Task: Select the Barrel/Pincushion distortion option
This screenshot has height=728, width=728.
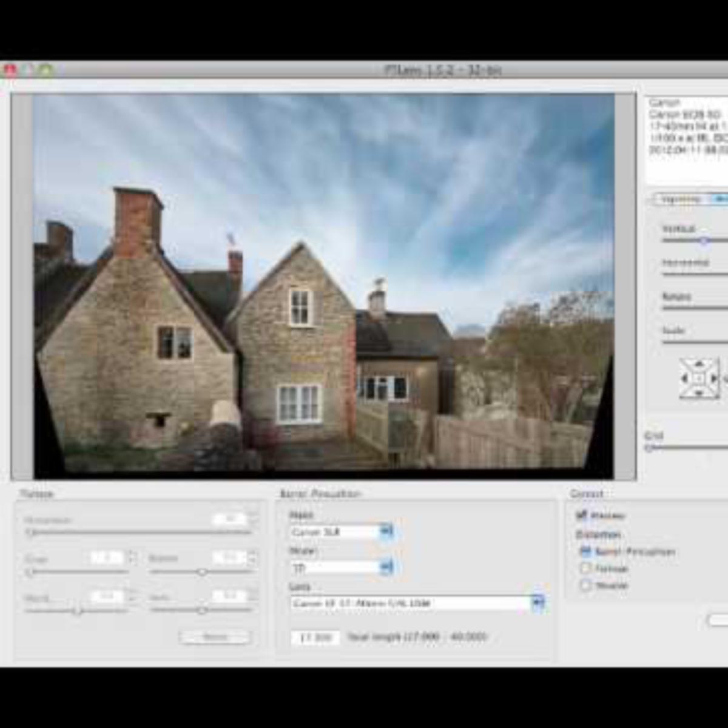Action: coord(585,552)
